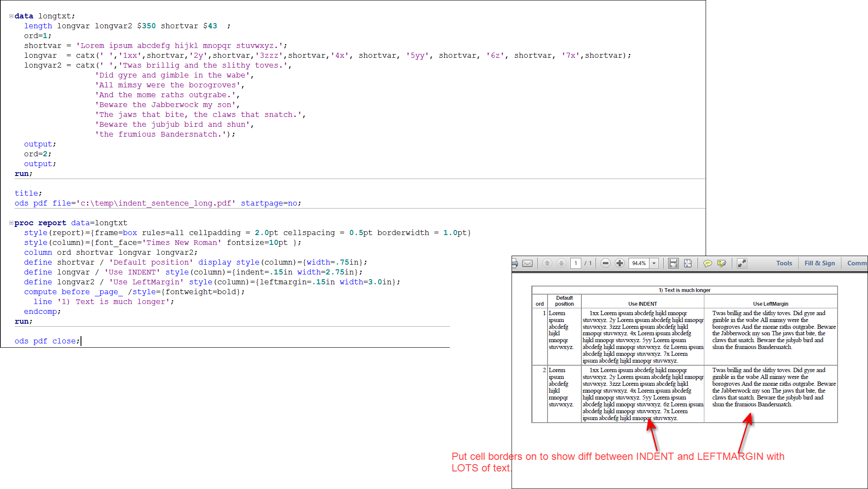The height and width of the screenshot is (489, 868).
Task: Place cursor after 'ods pdf close;'
Action: (81, 341)
